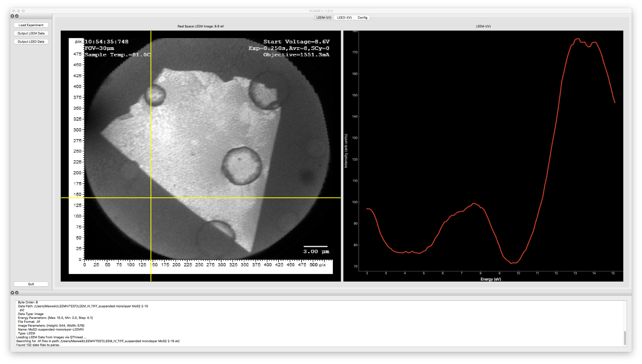642x364 pixels.
Task: Click the console output scrollbar handle
Action: click(625, 338)
